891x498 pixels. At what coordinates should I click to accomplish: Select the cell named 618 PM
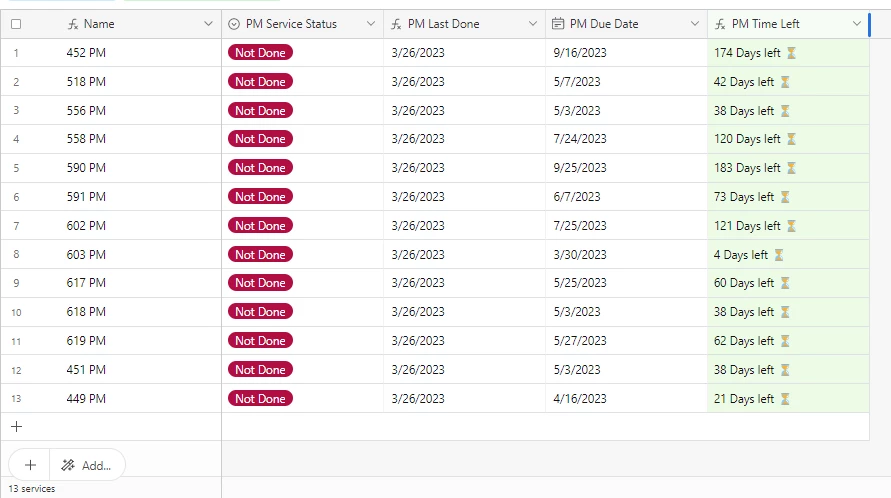pyautogui.click(x=86, y=312)
